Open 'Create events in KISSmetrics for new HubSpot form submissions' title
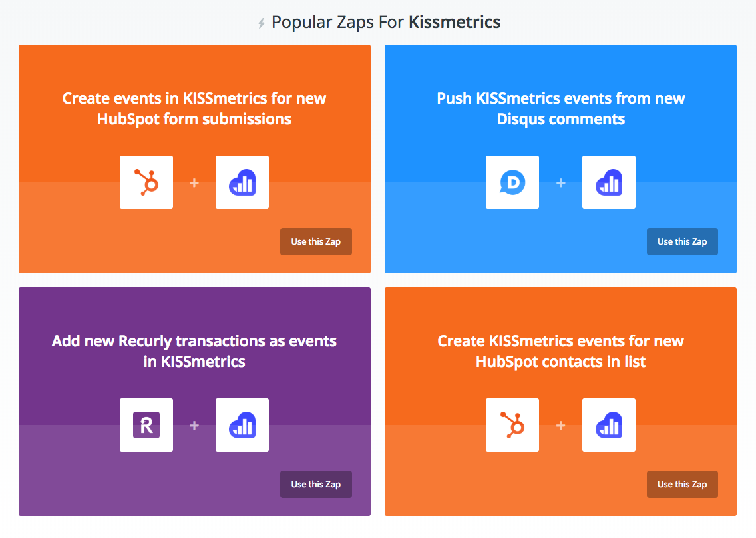Viewport: 756px width, 538px height. (x=194, y=109)
